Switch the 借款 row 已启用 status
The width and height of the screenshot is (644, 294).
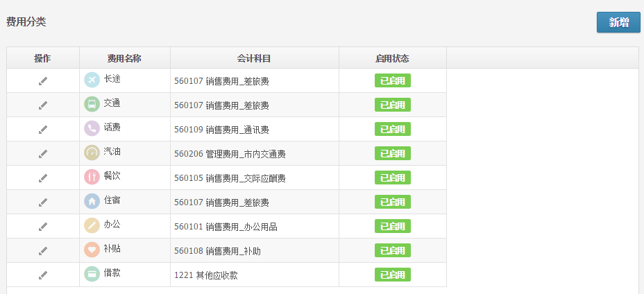(392, 275)
